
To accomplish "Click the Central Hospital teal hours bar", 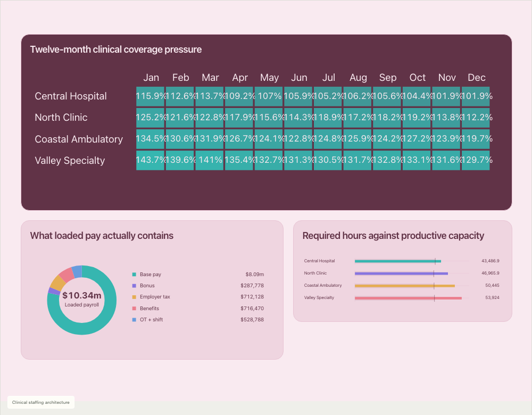I will [397, 261].
